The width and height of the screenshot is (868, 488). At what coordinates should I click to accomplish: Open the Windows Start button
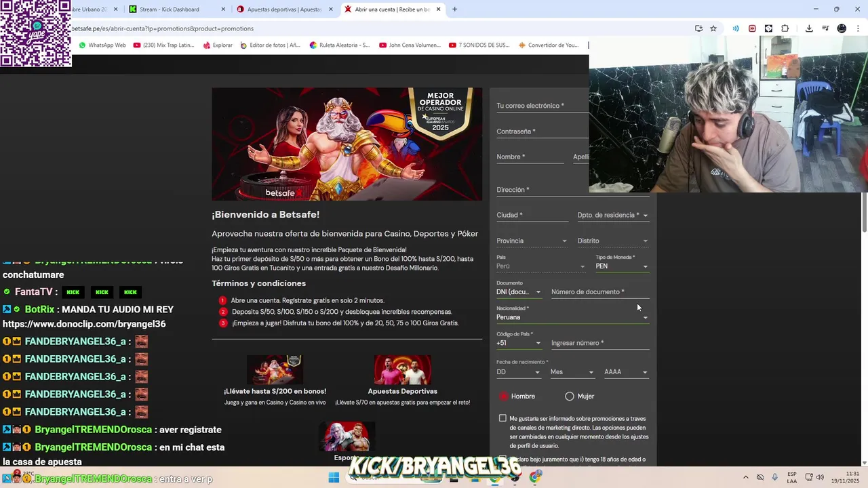click(334, 478)
